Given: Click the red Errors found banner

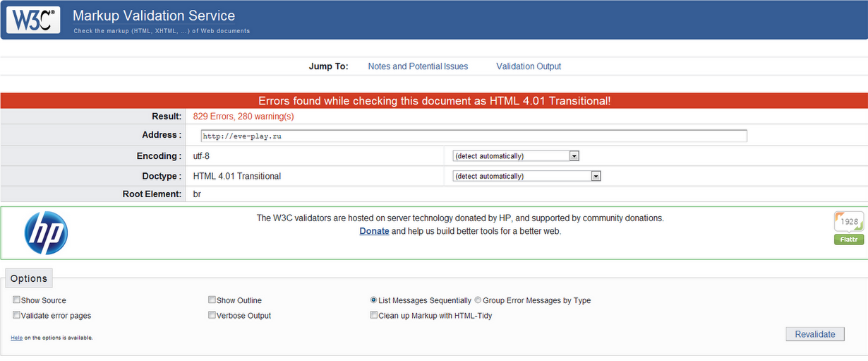Looking at the screenshot, I should 434,101.
